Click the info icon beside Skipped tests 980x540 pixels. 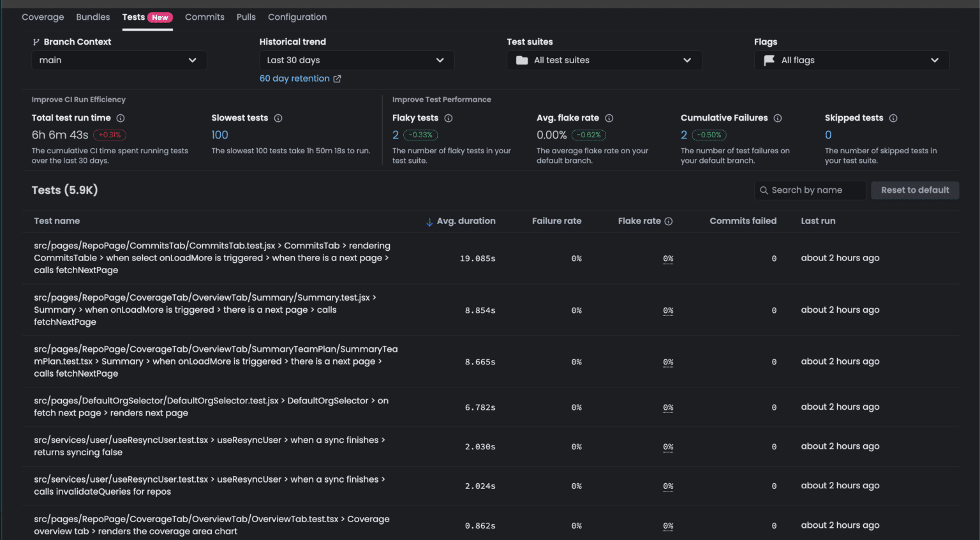click(x=893, y=118)
